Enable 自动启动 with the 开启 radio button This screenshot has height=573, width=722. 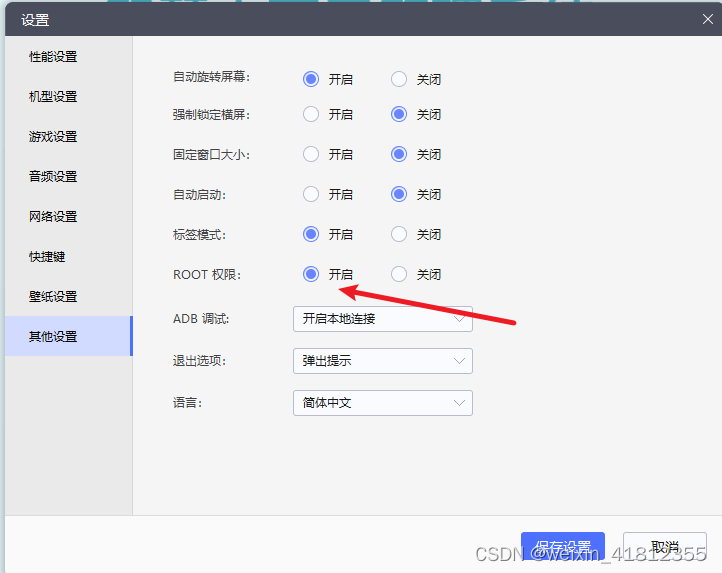[311, 194]
